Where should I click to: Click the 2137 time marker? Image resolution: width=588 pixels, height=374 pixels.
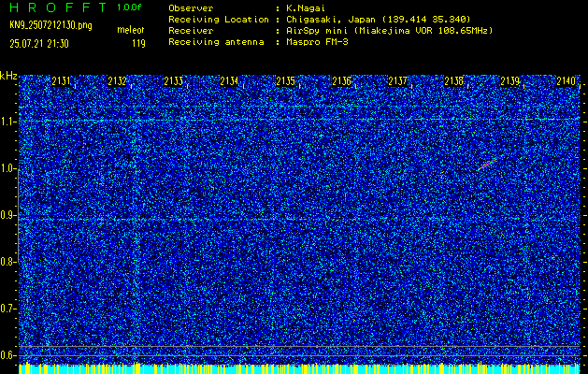tap(398, 81)
